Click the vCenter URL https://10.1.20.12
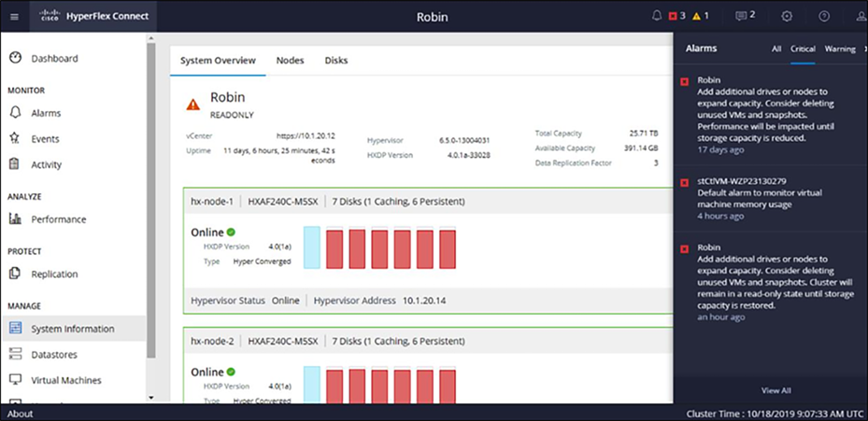The height and width of the screenshot is (421, 868). point(306,135)
